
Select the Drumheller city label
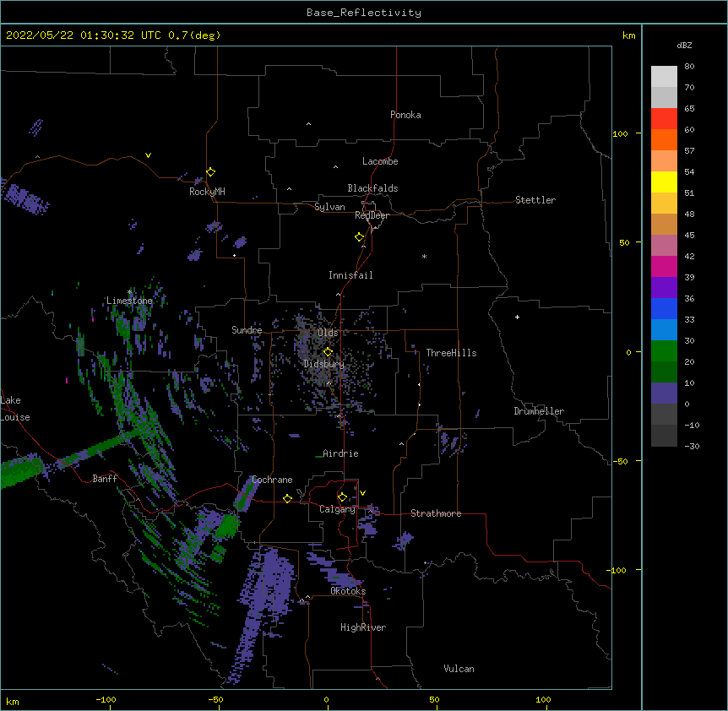(539, 411)
